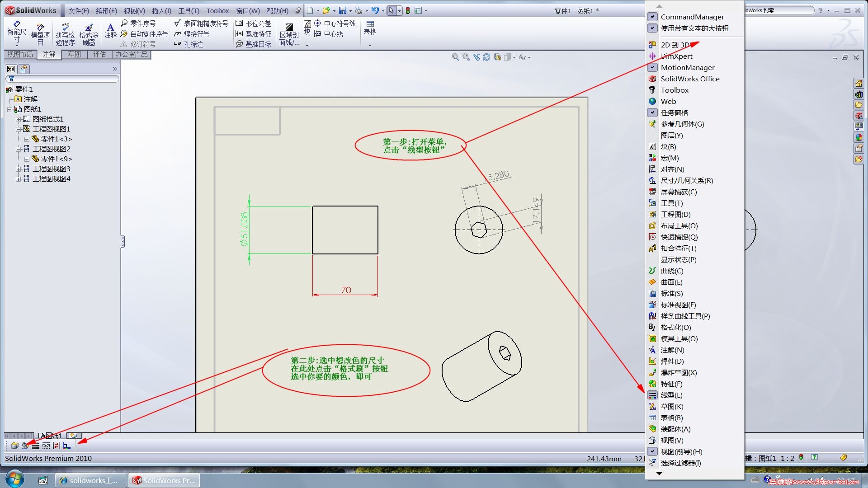Click the Line Thickness icon in bottom toolbar
The image size is (868, 488).
tap(36, 446)
